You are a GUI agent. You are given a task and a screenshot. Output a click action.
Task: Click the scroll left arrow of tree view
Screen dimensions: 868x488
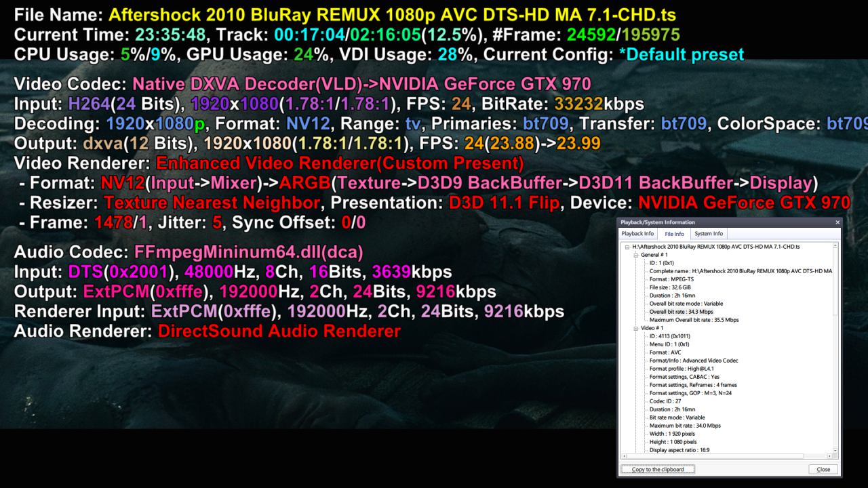tap(625, 456)
